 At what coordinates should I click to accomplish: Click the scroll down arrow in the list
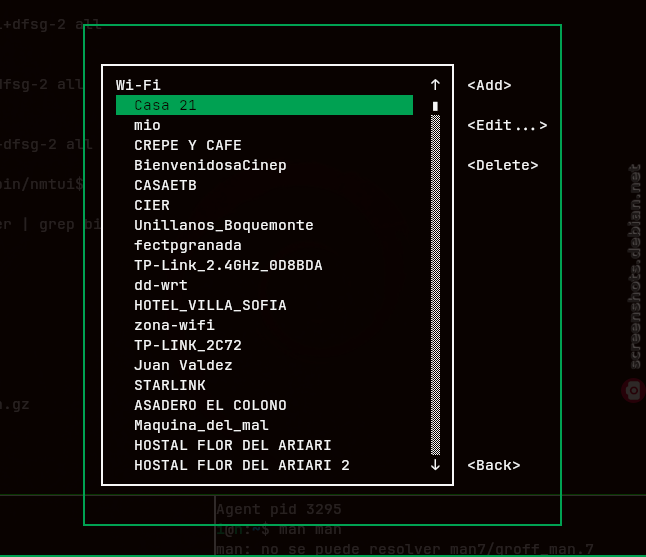click(x=435, y=465)
